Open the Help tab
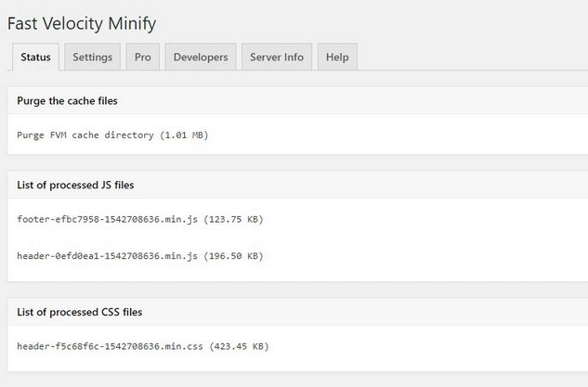The width and height of the screenshot is (588, 387). pos(337,57)
